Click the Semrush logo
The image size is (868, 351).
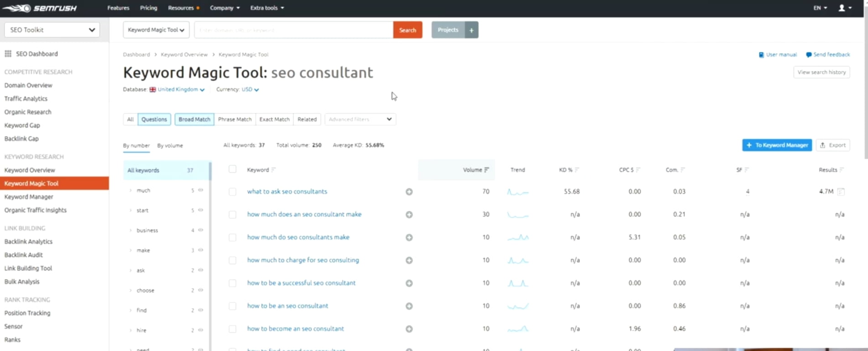coord(40,8)
